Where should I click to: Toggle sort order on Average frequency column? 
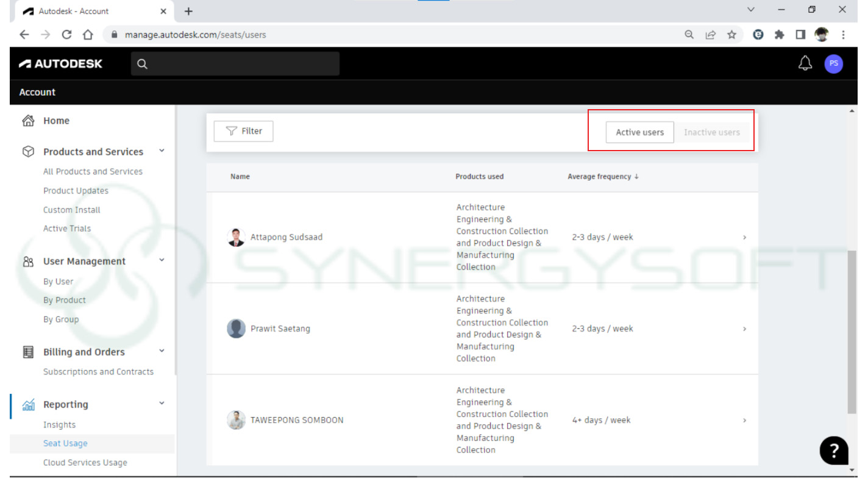(x=603, y=176)
